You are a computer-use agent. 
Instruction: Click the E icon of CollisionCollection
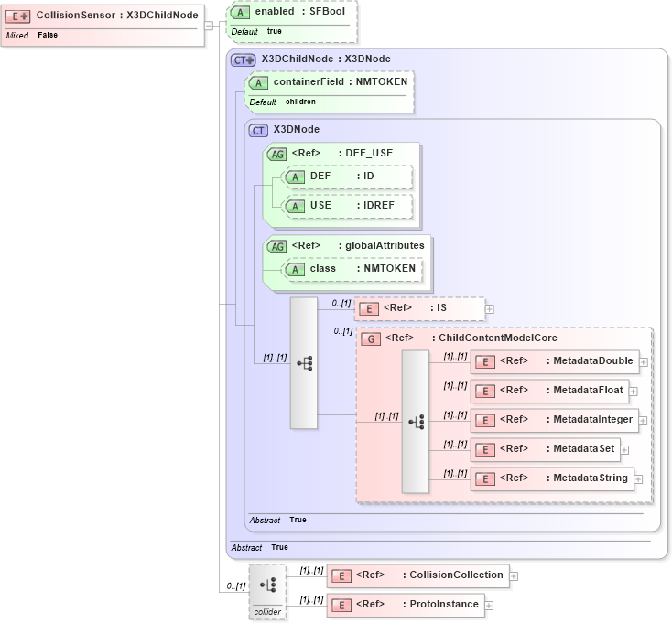341,576
